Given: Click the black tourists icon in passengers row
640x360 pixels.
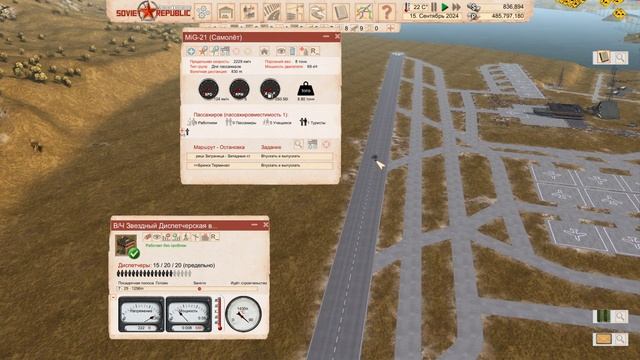Looking at the screenshot, I should (303, 122).
